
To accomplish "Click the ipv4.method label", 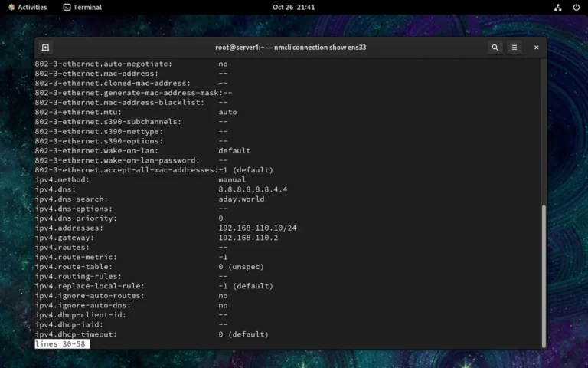I will [62, 179].
